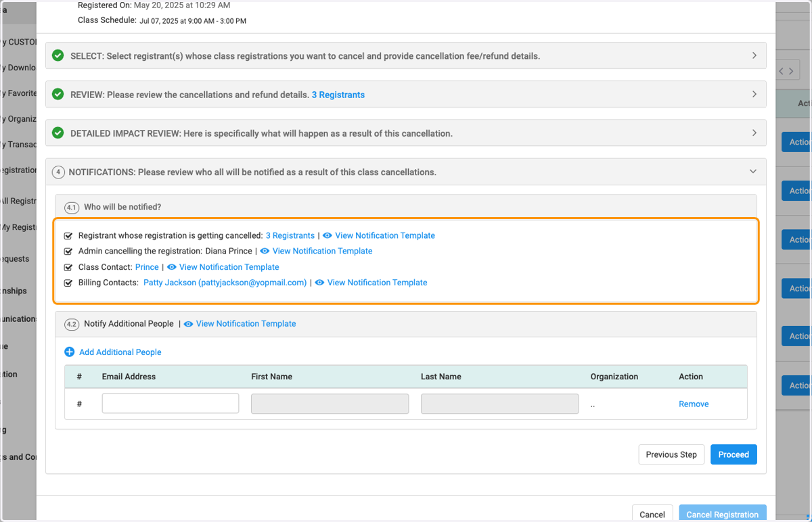This screenshot has height=522, width=812.
Task: Click Add Additional People link
Action: coord(120,352)
